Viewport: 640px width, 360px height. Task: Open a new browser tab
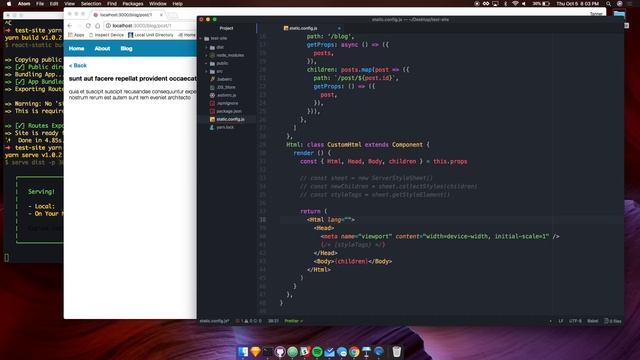pyautogui.click(x=173, y=15)
